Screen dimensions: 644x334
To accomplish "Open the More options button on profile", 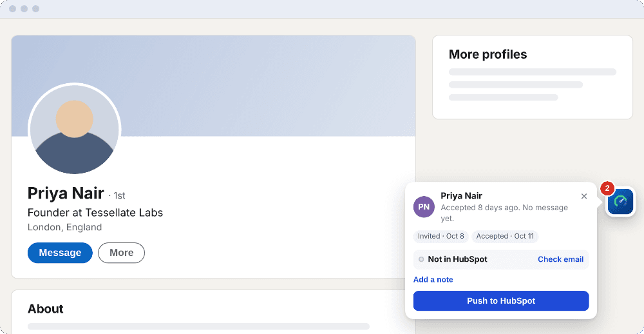I will click(x=121, y=253).
